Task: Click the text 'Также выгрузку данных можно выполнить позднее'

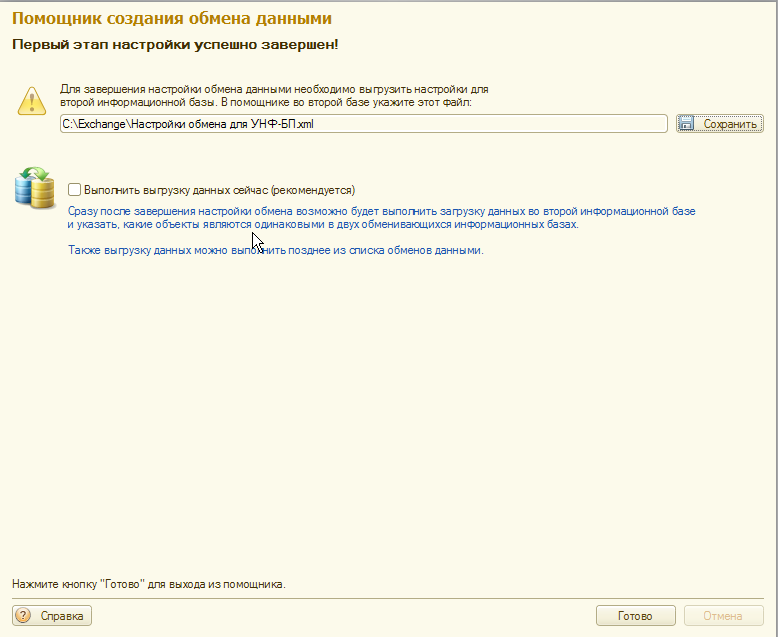Action: coord(200,250)
